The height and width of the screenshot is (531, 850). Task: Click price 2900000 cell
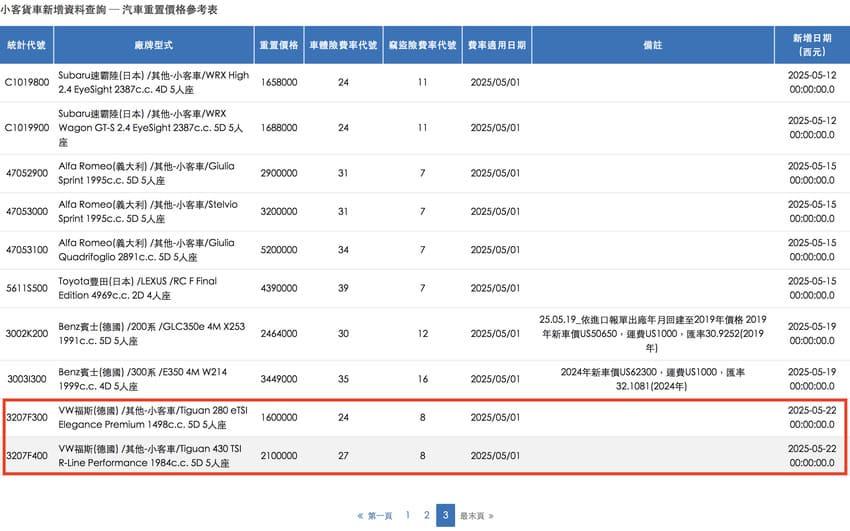pos(279,173)
